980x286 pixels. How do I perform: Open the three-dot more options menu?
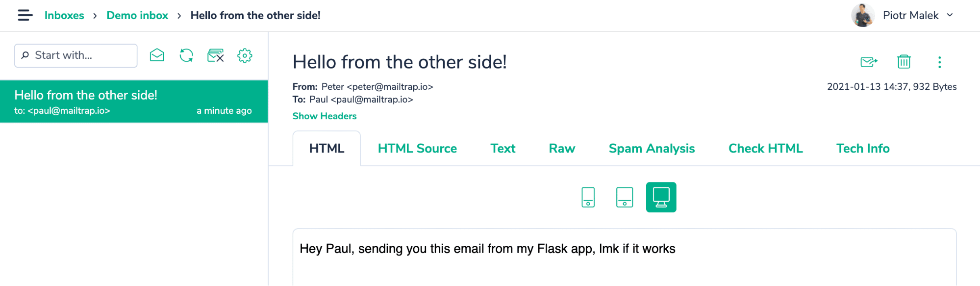point(939,62)
